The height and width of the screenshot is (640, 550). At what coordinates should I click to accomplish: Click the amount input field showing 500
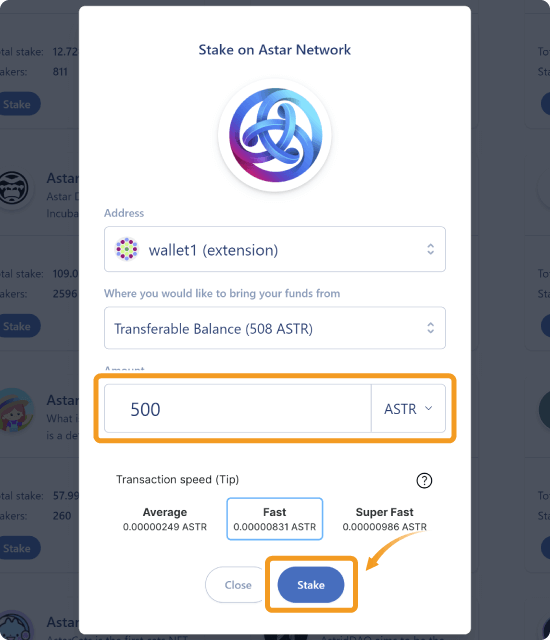pos(237,409)
